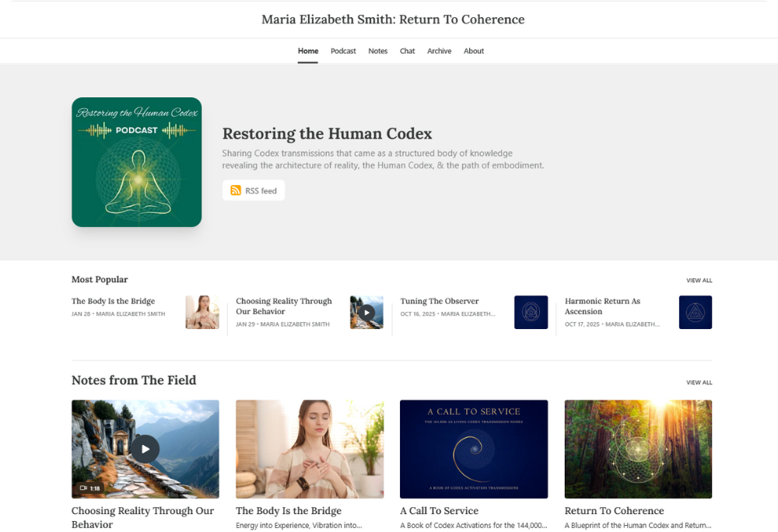Click the Restoring the Human Codex cover artwork
This screenshot has width=778, height=532.
136,162
